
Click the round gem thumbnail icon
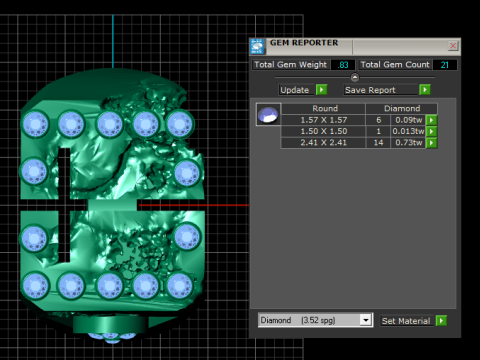point(268,114)
